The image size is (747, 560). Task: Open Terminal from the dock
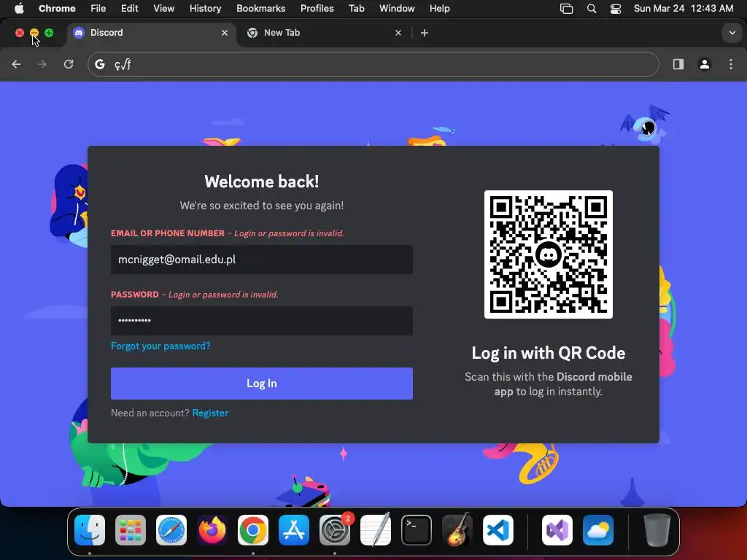[417, 530]
